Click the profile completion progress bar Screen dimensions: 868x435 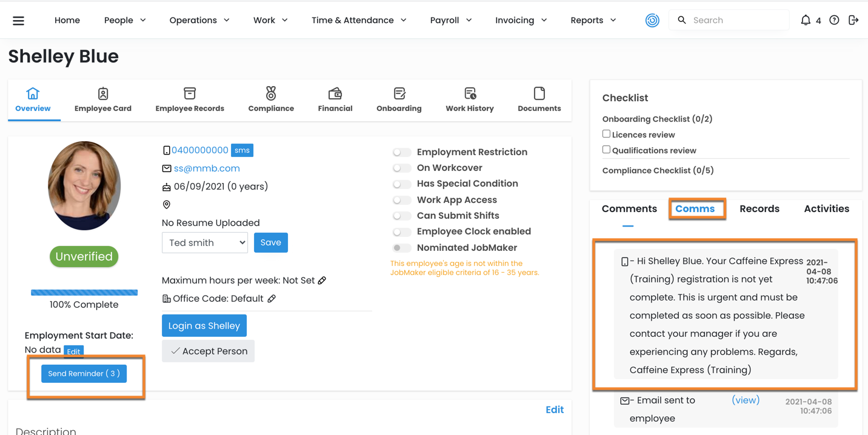tap(84, 293)
